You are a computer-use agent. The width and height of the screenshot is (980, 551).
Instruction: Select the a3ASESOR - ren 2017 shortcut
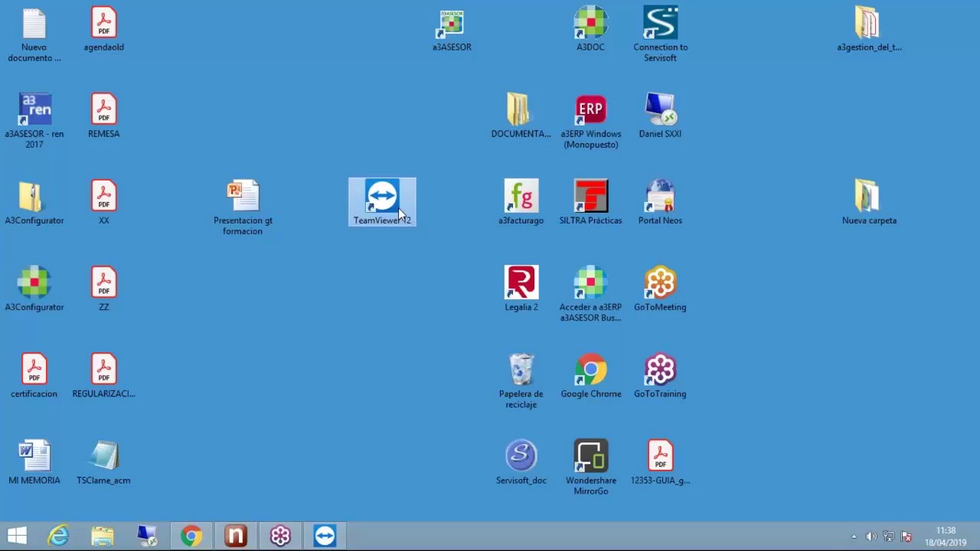coord(34,122)
